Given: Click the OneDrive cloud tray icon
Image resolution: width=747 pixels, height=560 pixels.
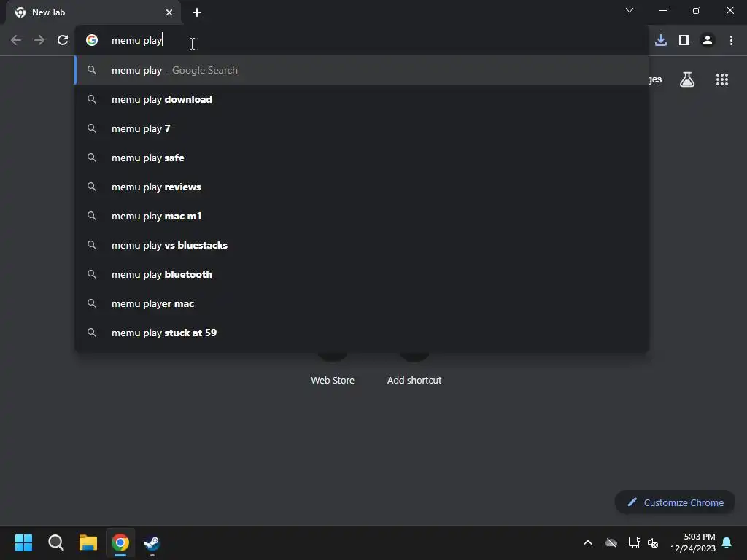Looking at the screenshot, I should point(611,542).
